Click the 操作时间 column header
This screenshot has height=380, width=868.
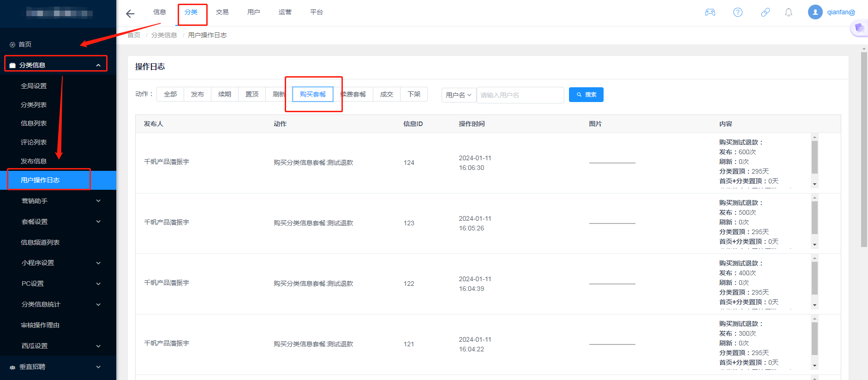[x=472, y=124]
